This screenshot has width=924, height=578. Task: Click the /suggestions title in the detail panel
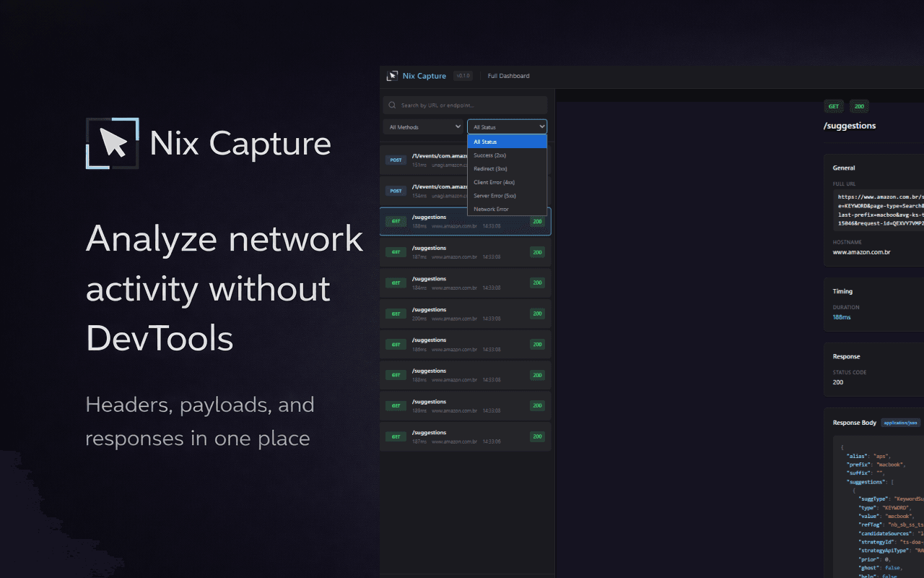[x=850, y=125]
